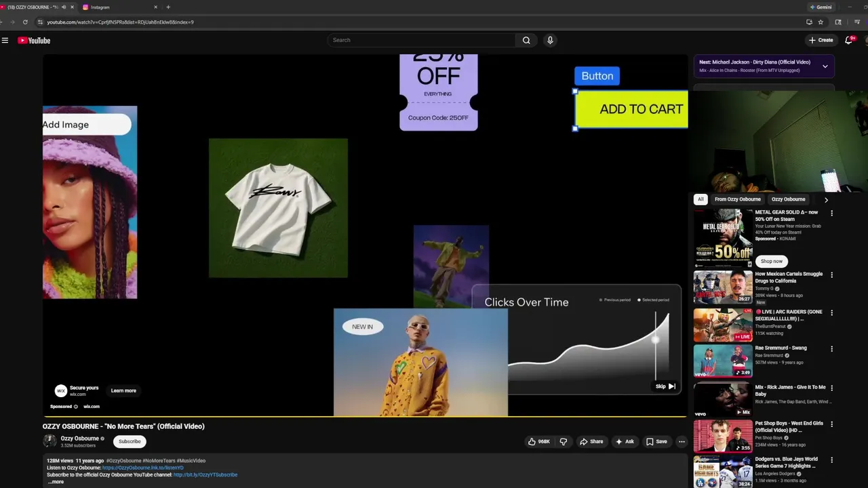Screen dimensions: 868x488
Task: Switch to the Instagram tab
Action: [120, 7]
